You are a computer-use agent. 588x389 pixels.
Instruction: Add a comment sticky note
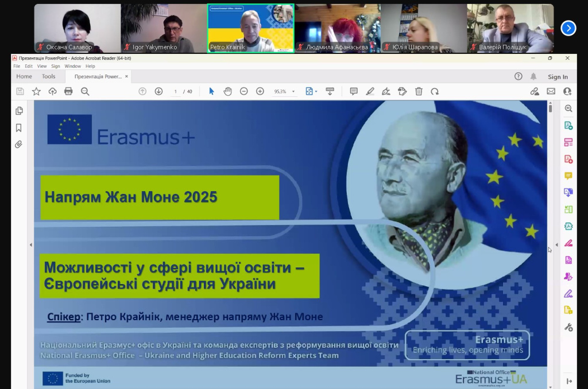[354, 91]
